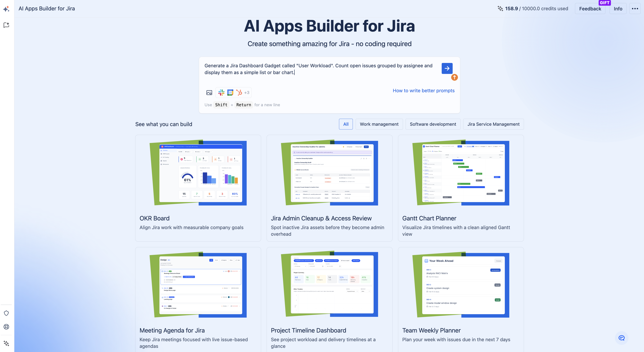Open the Team Weekly Planner thumbnail
The width and height of the screenshot is (644, 352).
[x=461, y=285]
